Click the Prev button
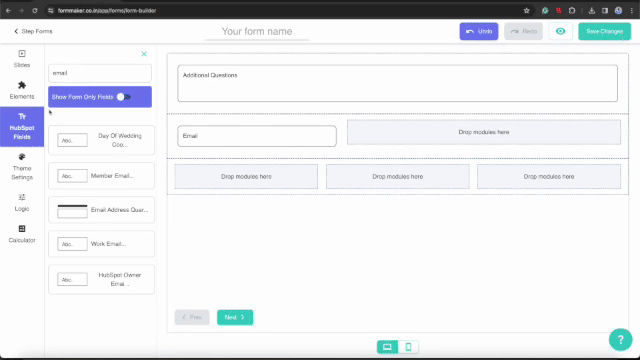The height and width of the screenshot is (360, 640). point(192,317)
